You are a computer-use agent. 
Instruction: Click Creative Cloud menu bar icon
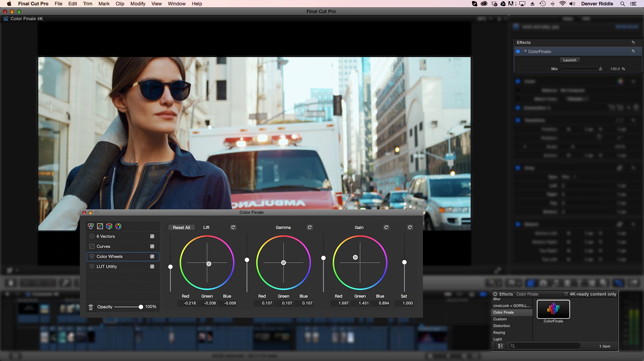coord(484,4)
